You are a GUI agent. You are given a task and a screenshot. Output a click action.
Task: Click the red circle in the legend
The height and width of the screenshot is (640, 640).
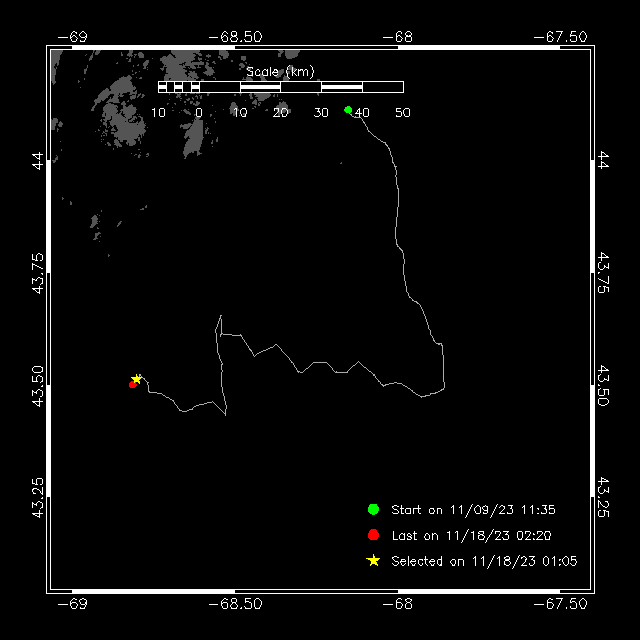(x=373, y=535)
